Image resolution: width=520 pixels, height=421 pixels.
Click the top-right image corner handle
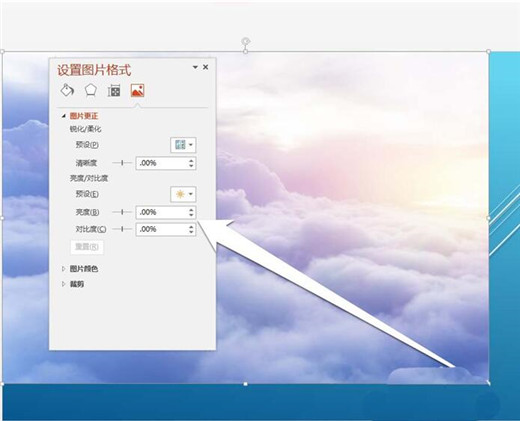[488, 52]
